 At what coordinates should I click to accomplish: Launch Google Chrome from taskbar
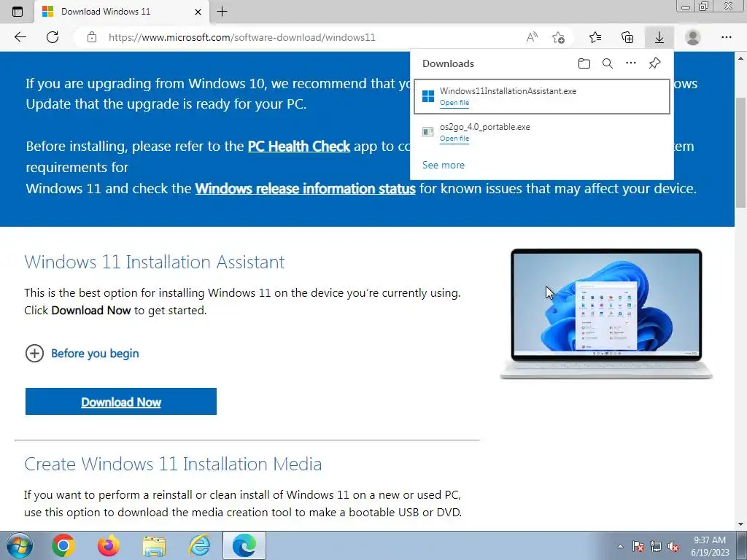click(x=63, y=545)
